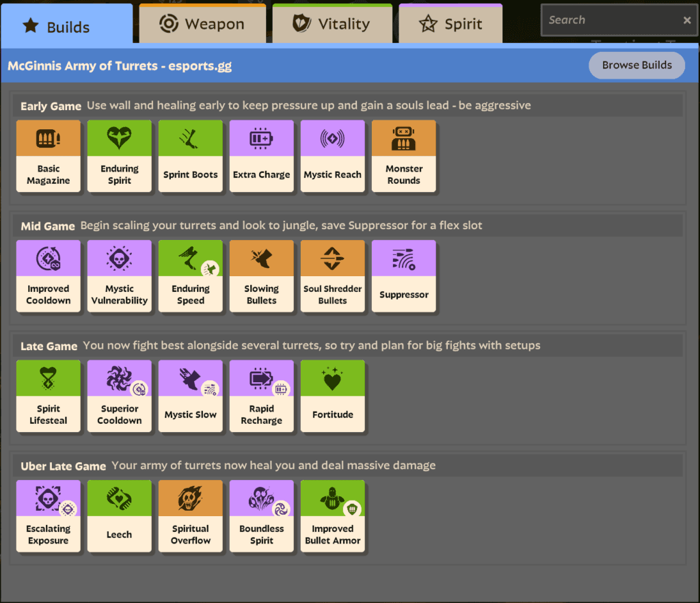This screenshot has height=603, width=700.
Task: Click the Soul Shredder Bullets icon
Action: (x=332, y=258)
